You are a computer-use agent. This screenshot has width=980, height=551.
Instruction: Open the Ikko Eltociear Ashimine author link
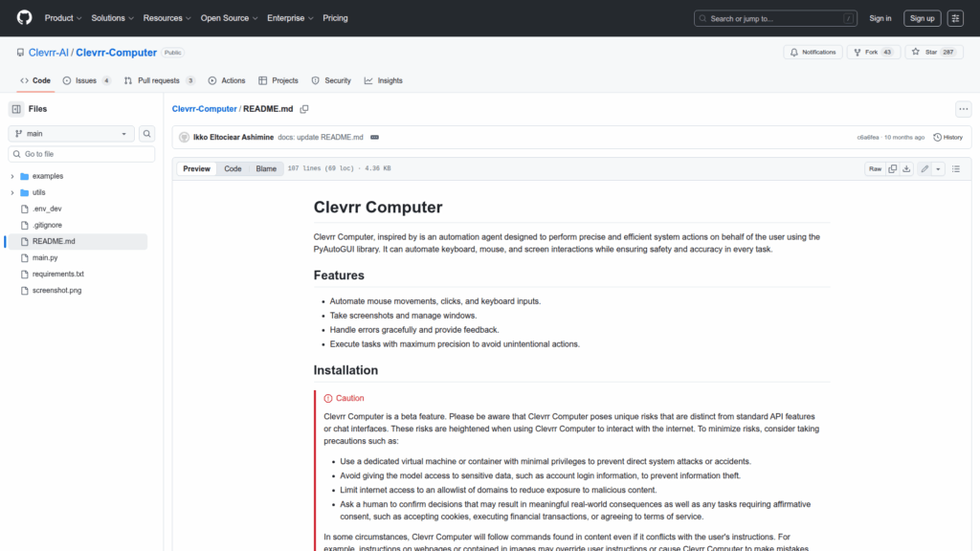click(234, 137)
